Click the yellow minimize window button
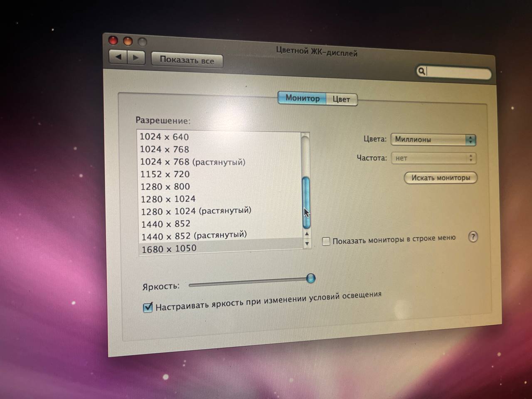Viewport: 532px width, 399px height. coord(128,41)
